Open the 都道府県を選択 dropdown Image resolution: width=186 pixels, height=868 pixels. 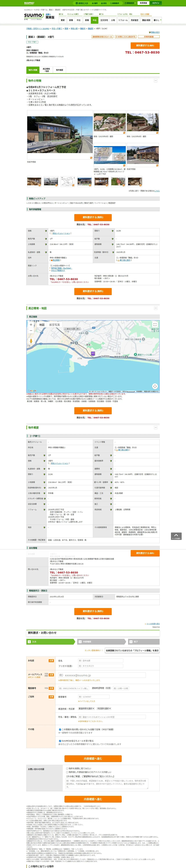86,708
